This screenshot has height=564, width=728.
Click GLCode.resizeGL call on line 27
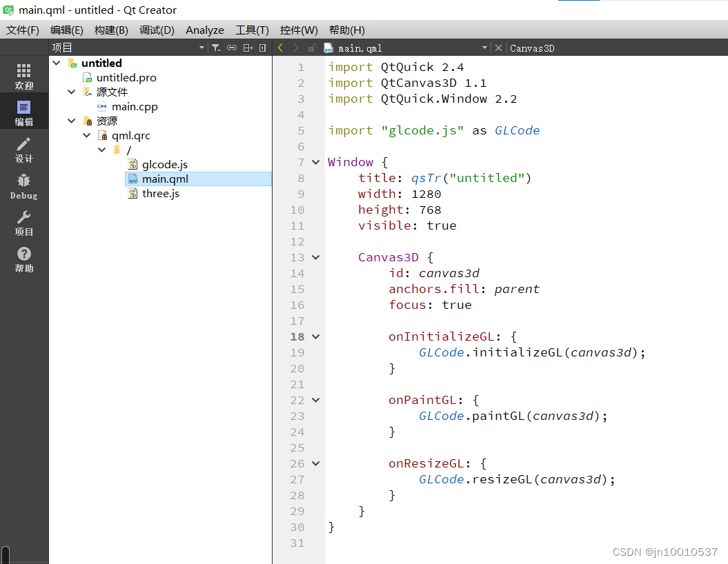[517, 480]
